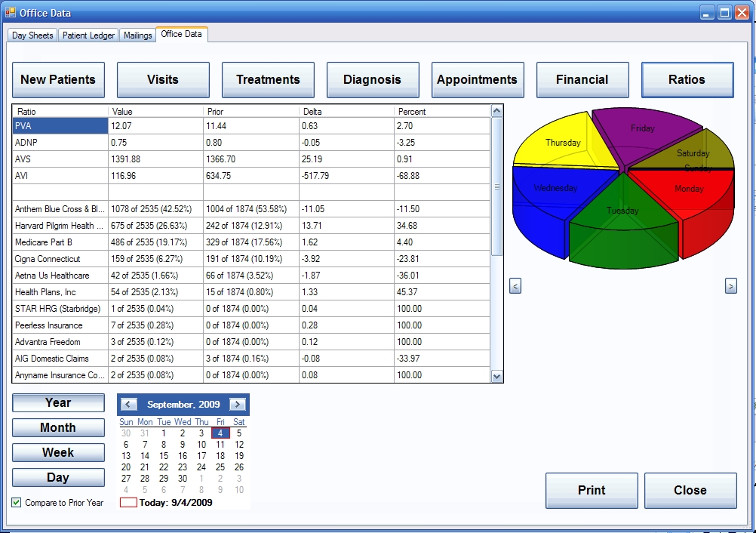Select the red Monday pie slice
Screen dimensions: 756x533
click(x=689, y=189)
